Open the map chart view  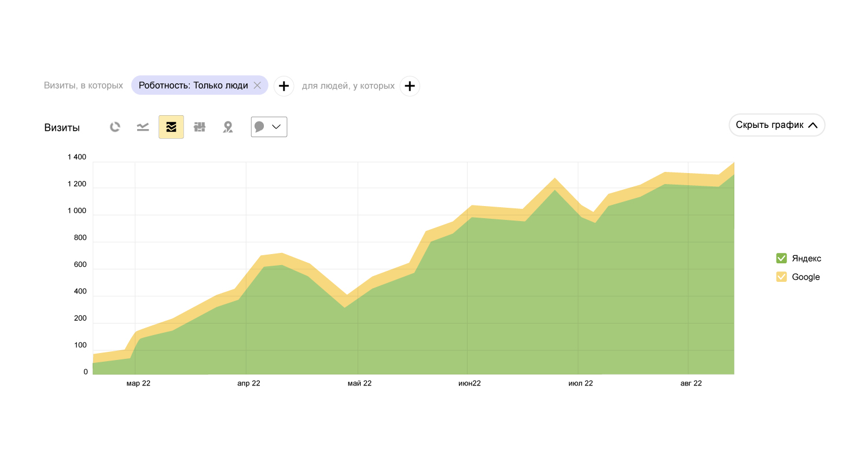(x=228, y=127)
